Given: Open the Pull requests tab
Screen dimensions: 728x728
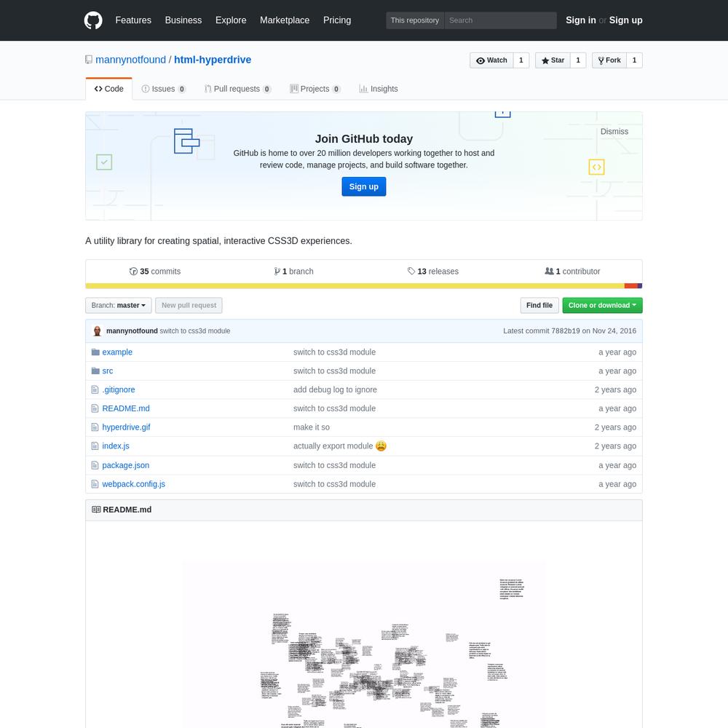Looking at the screenshot, I should pyautogui.click(x=238, y=89).
